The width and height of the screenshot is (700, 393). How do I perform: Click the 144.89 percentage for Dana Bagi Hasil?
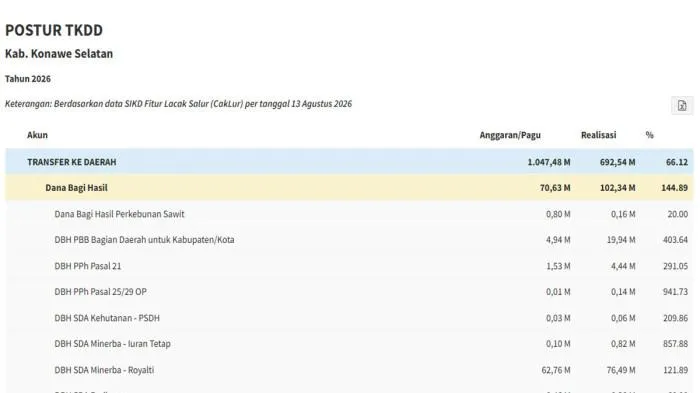(674, 188)
